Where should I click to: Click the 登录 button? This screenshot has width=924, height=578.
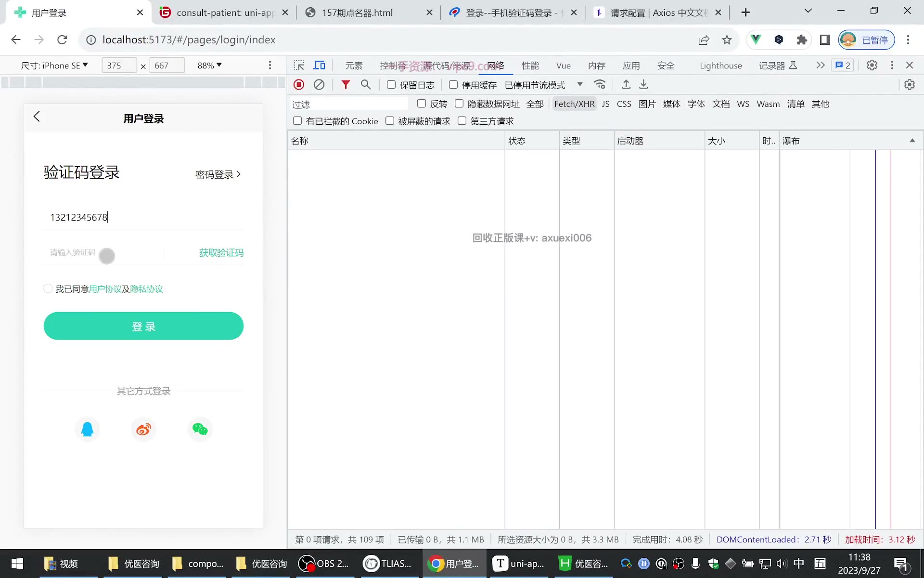[x=143, y=326]
